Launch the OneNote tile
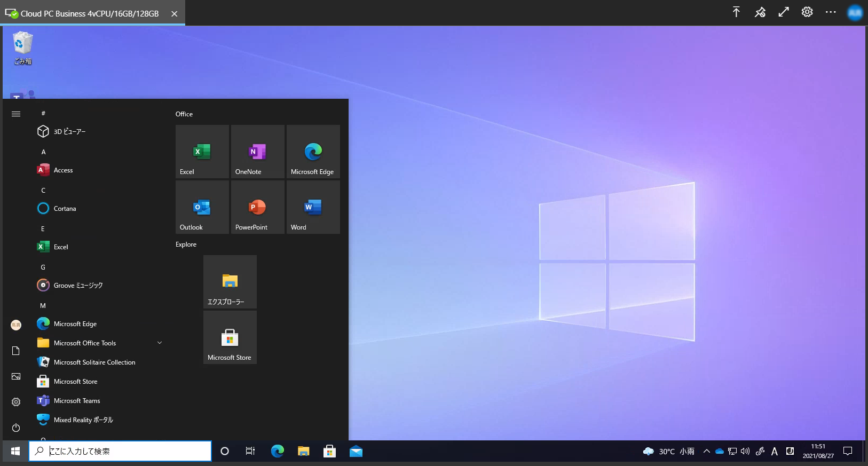The width and height of the screenshot is (868, 466). [258, 152]
